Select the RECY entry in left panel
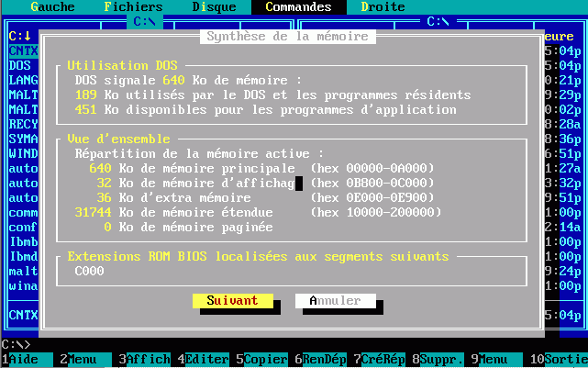The width and height of the screenshot is (588, 368). coord(23,124)
